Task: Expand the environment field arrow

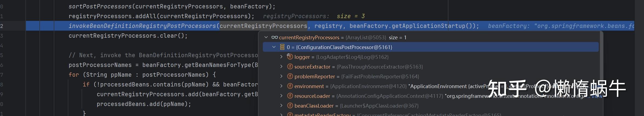Action: [281, 86]
